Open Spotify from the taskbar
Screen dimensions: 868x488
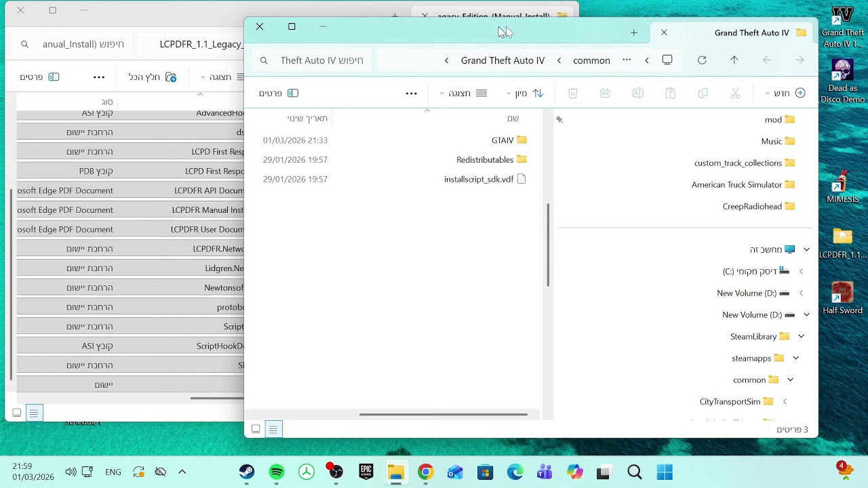[x=277, y=472]
